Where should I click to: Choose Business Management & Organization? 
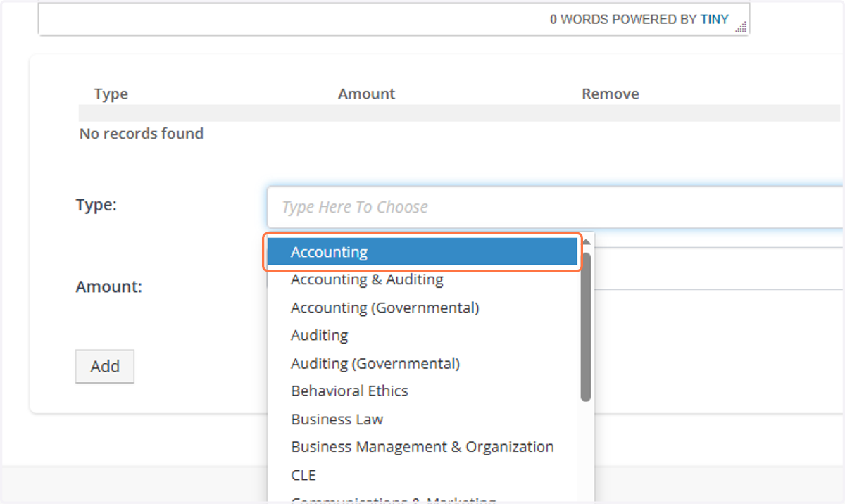coord(423,446)
